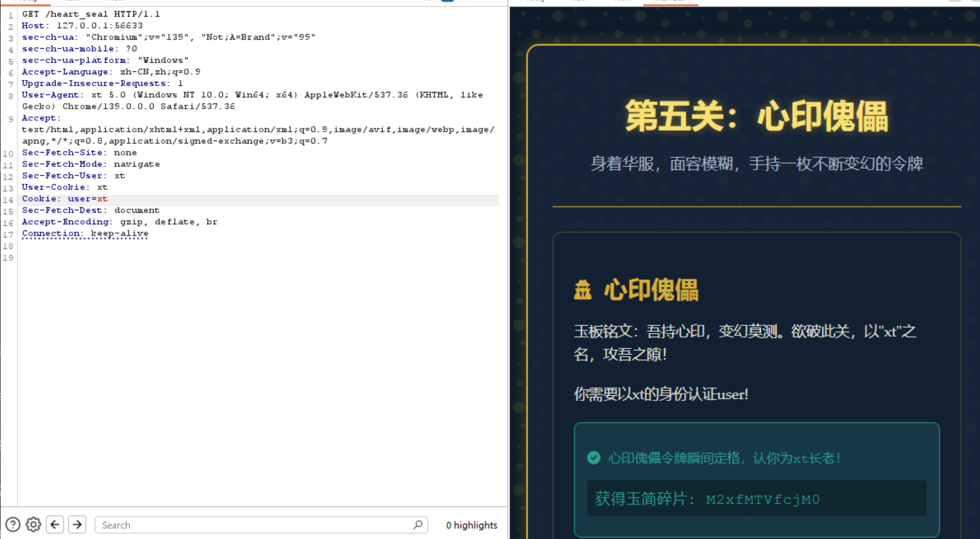The width and height of the screenshot is (980, 539).
Task: Click the Accept-Encoding header line
Action: [x=119, y=222]
